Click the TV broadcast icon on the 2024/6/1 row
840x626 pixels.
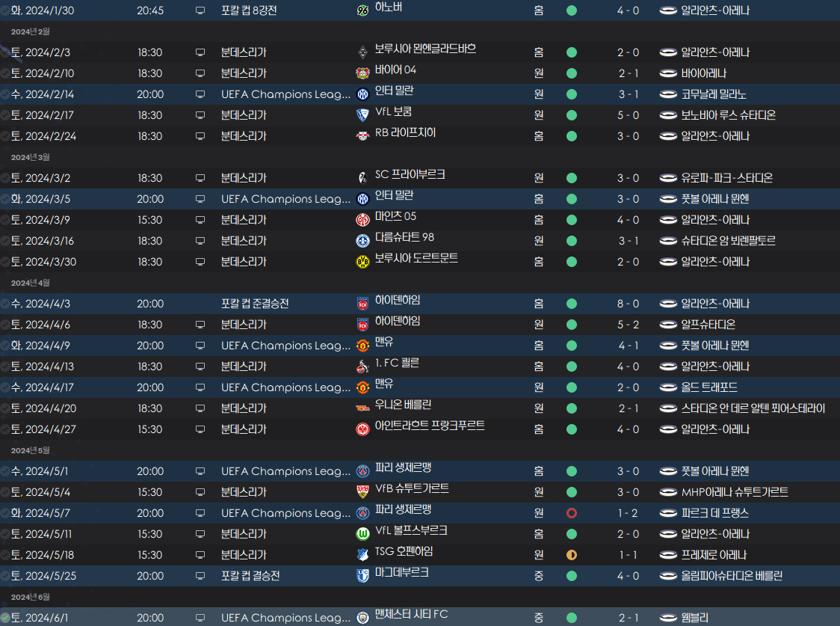coord(200,618)
